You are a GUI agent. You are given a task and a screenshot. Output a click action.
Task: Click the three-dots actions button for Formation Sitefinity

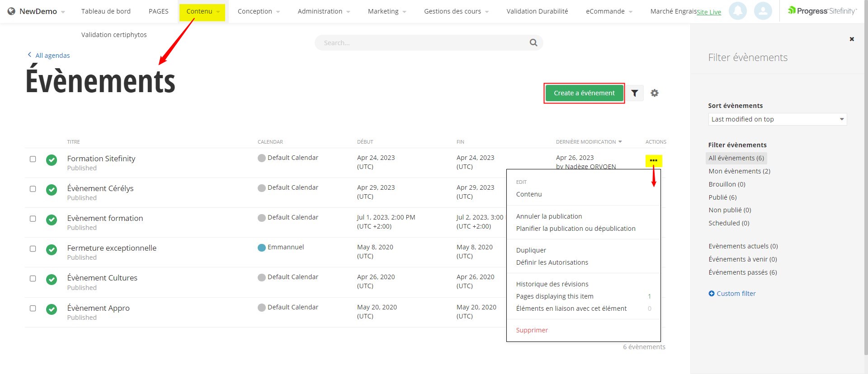[x=653, y=160]
